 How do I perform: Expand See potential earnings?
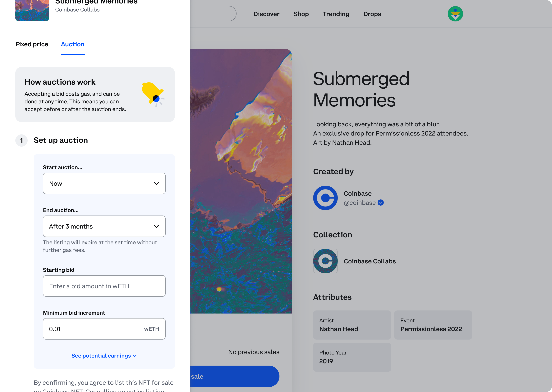click(x=104, y=356)
